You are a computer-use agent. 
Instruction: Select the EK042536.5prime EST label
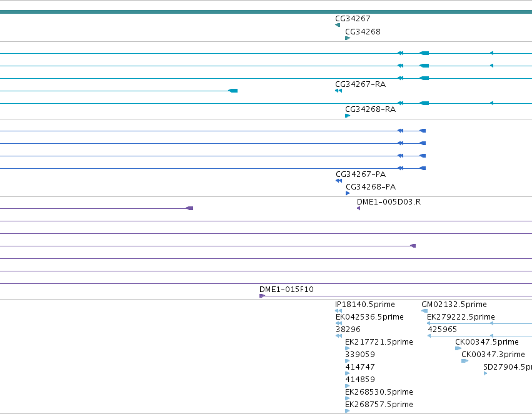click(x=369, y=317)
